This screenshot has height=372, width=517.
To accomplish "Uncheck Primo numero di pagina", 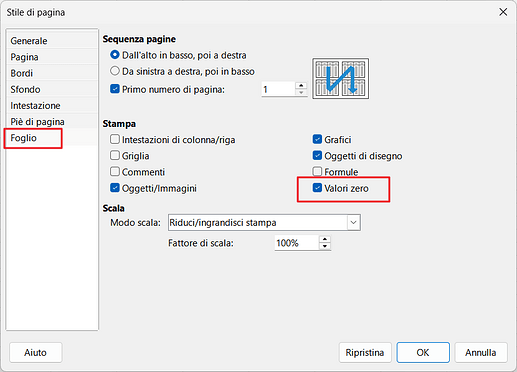I will 115,89.
